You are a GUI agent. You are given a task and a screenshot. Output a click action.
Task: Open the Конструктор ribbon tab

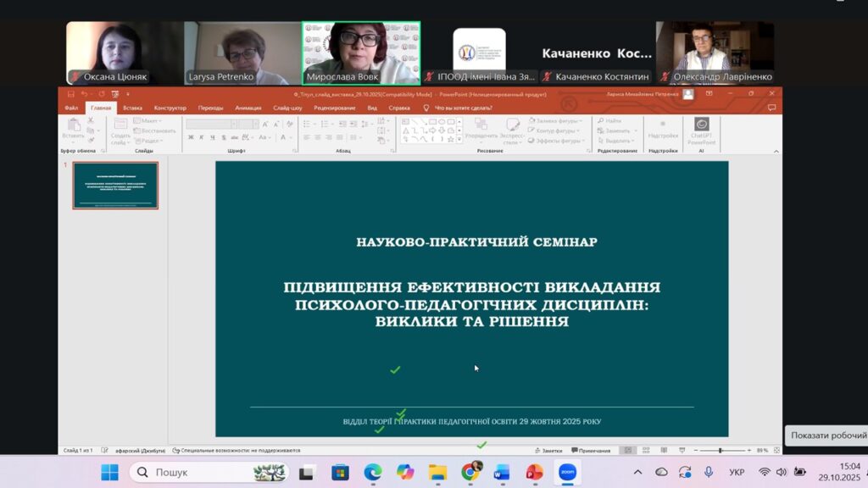[169, 108]
